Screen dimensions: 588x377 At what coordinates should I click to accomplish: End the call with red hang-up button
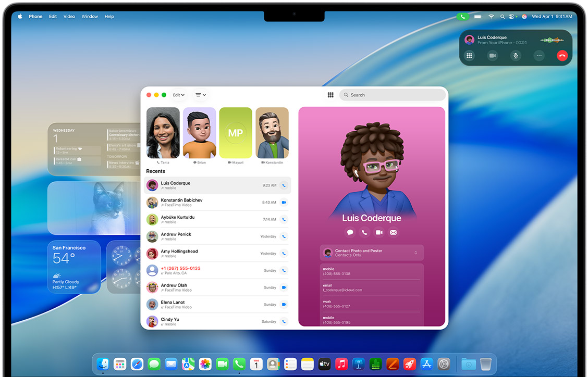tap(562, 56)
